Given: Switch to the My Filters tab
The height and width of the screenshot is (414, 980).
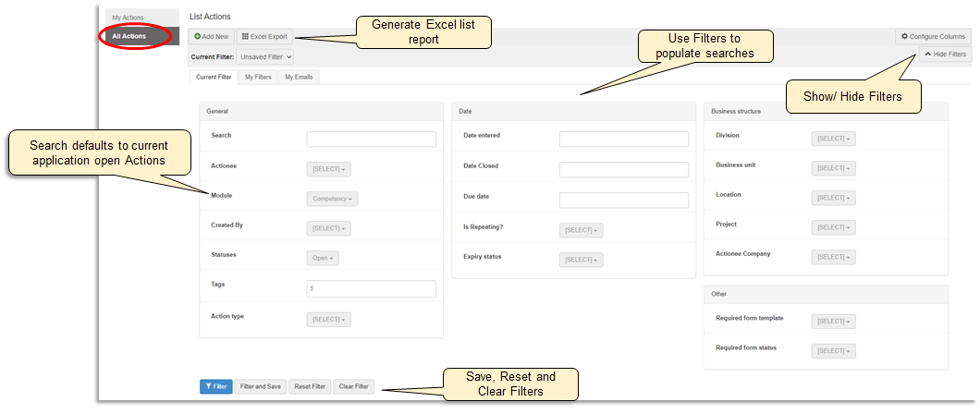Looking at the screenshot, I should [258, 78].
